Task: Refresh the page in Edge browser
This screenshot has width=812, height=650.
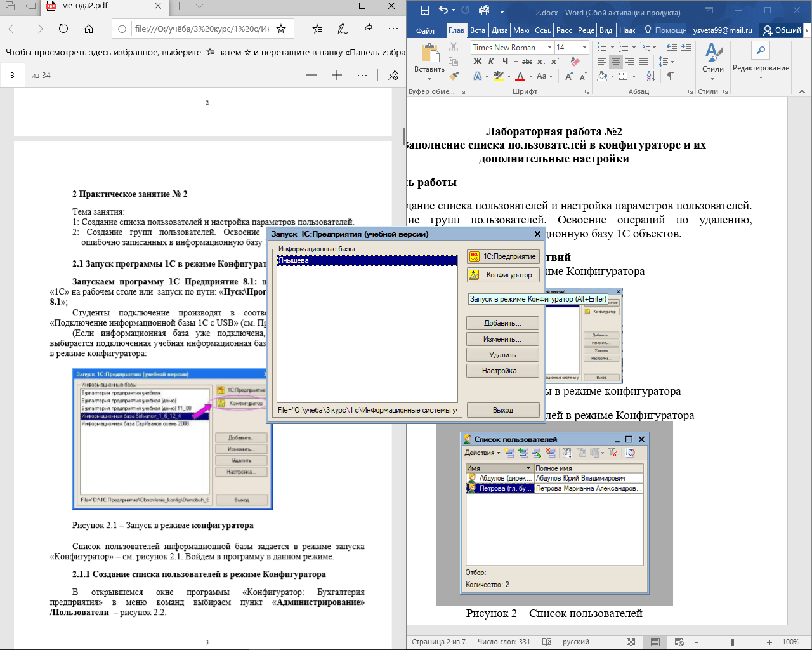Action: point(63,29)
